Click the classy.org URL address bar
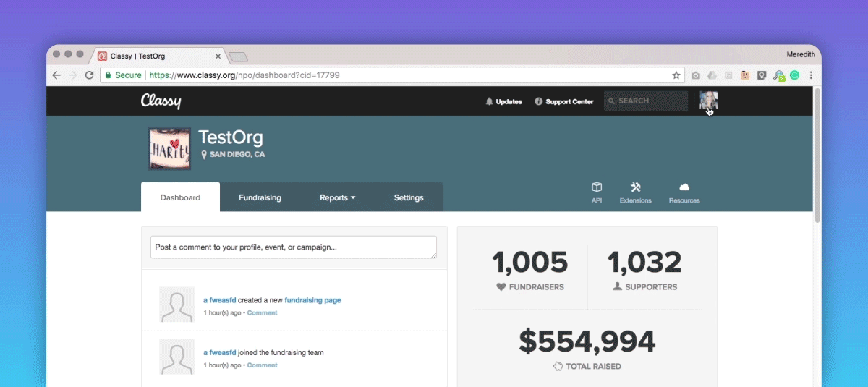Image resolution: width=868 pixels, height=387 pixels. point(391,75)
